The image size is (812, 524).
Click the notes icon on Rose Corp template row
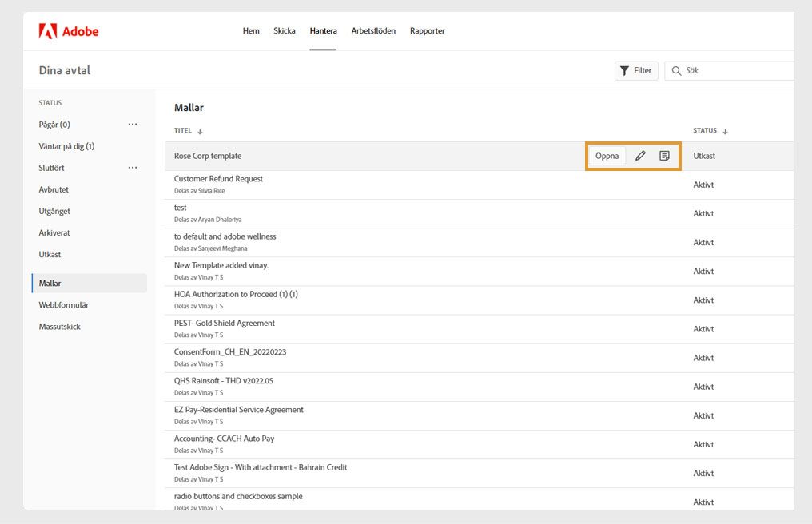click(x=664, y=156)
